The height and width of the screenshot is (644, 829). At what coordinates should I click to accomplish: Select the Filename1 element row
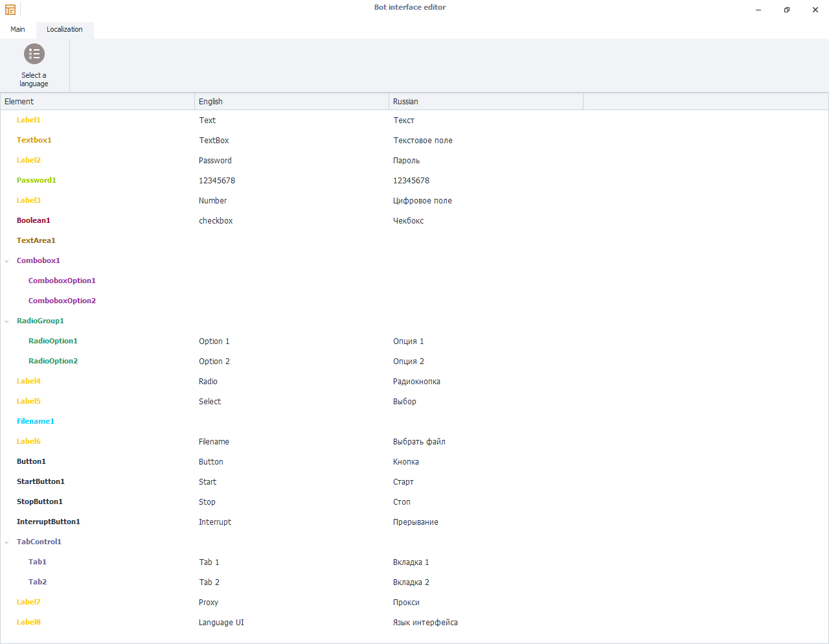pos(36,421)
